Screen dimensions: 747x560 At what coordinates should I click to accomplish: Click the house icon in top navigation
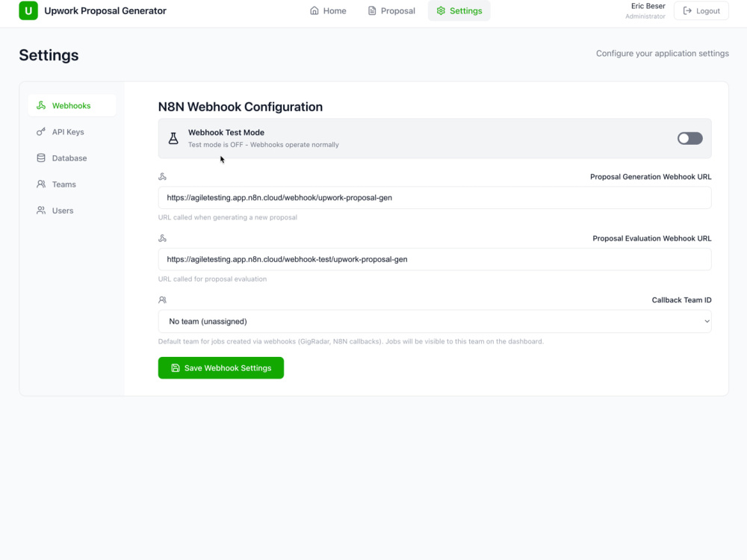click(314, 10)
